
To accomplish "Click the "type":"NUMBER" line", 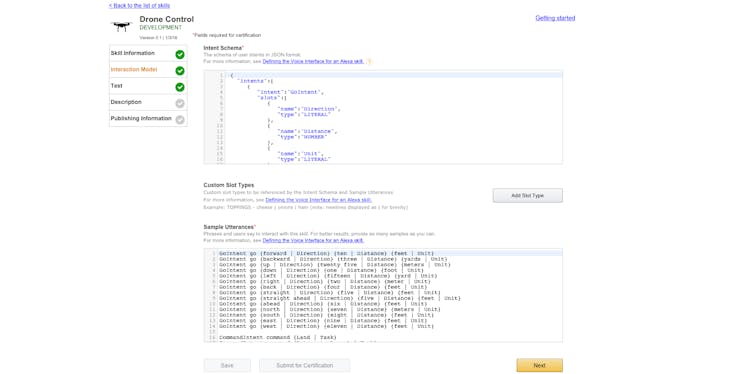I will 302,137.
